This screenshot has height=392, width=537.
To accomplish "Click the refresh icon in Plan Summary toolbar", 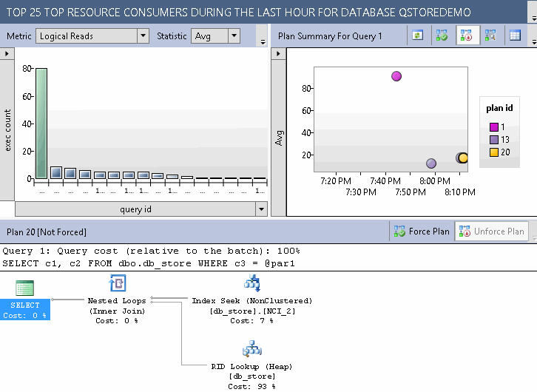I will [417, 36].
